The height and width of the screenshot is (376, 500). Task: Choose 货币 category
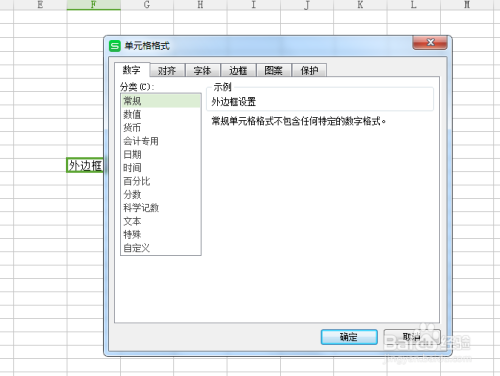click(161, 128)
